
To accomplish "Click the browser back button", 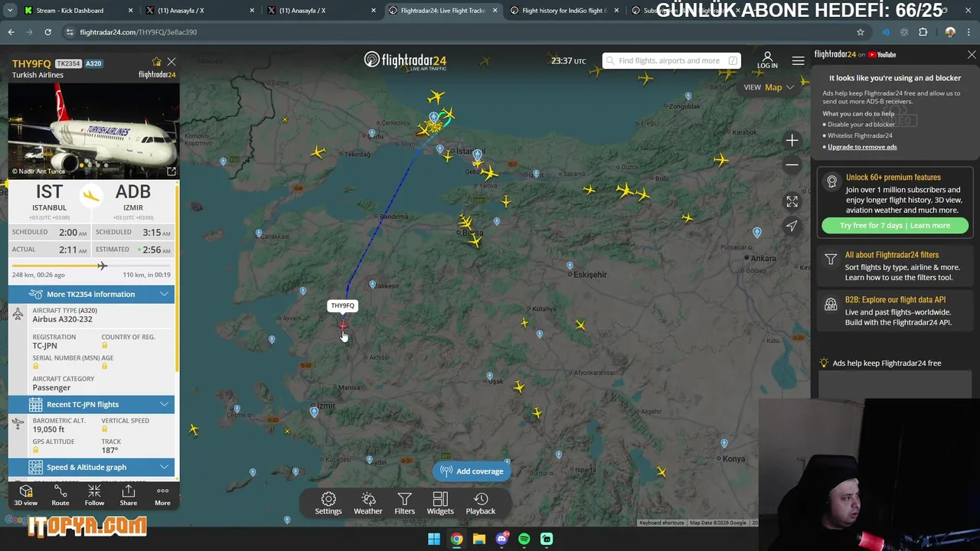I will pos(11,32).
